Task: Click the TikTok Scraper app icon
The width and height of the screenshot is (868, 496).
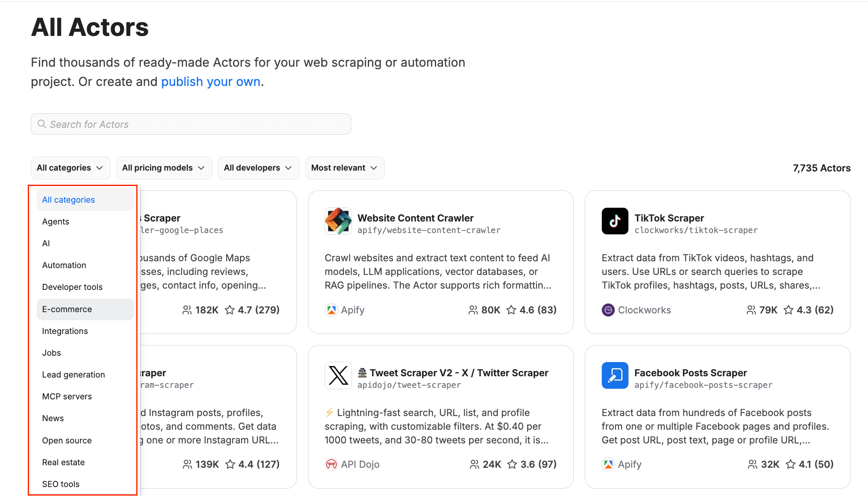Action: 615,221
